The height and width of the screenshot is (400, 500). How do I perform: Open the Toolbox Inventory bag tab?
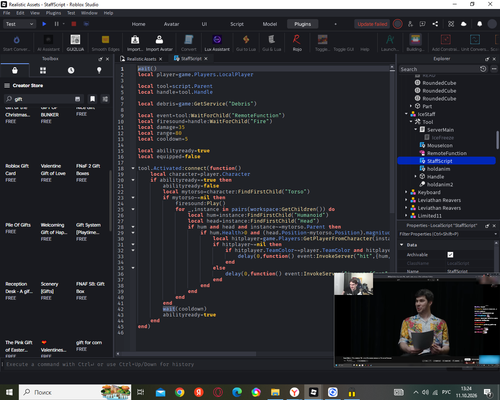[x=15, y=70]
